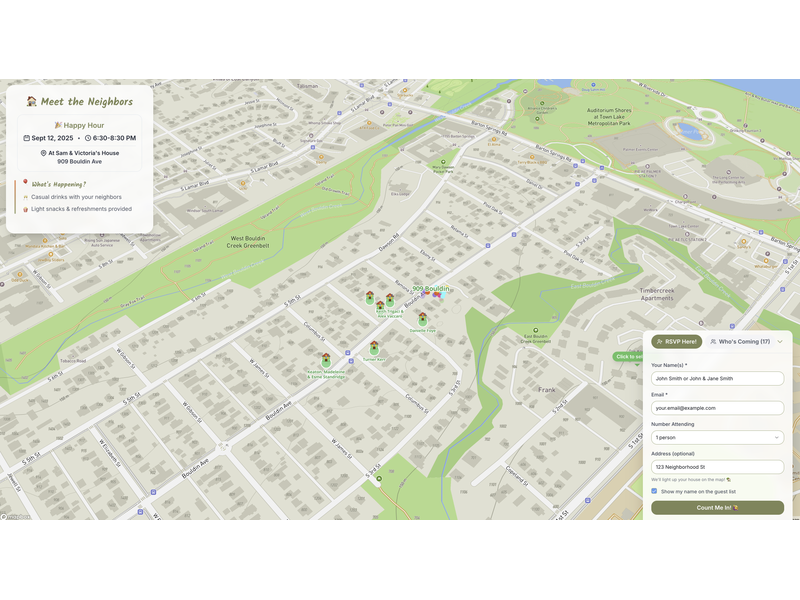The width and height of the screenshot is (800, 600).
Task: Click the clock icon next to 6:30-8:30 PM
Action: click(x=87, y=138)
